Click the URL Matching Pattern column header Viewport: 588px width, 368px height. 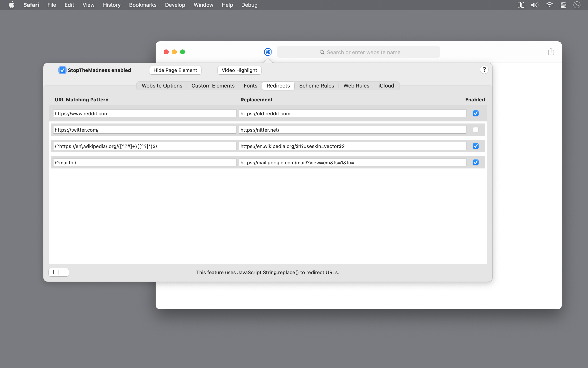click(81, 100)
